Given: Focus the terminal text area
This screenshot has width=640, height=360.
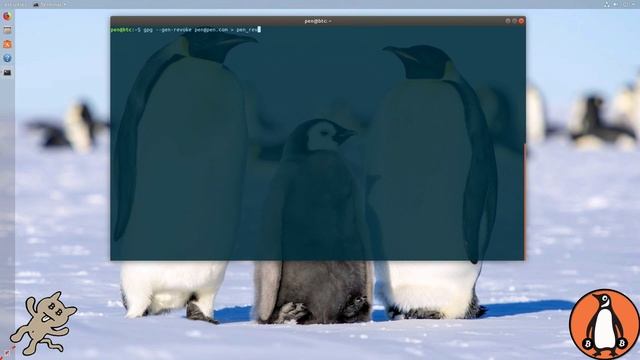Looking at the screenshot, I should [x=318, y=143].
